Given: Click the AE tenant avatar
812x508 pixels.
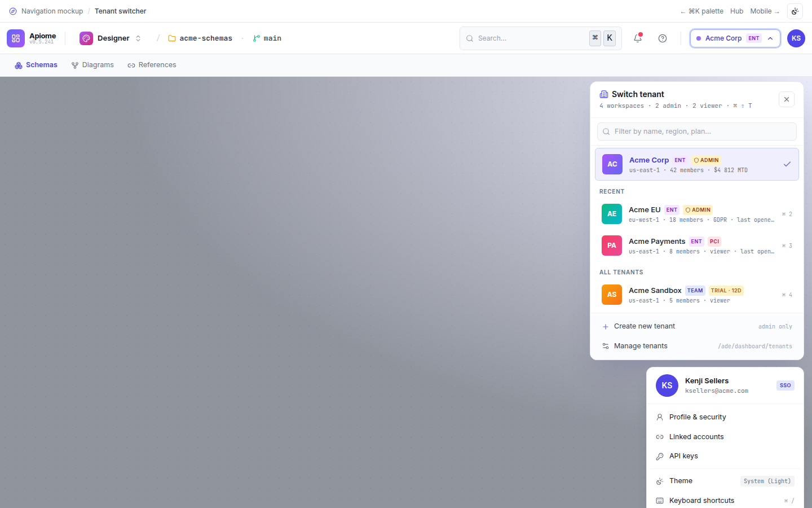Looking at the screenshot, I should point(612,214).
